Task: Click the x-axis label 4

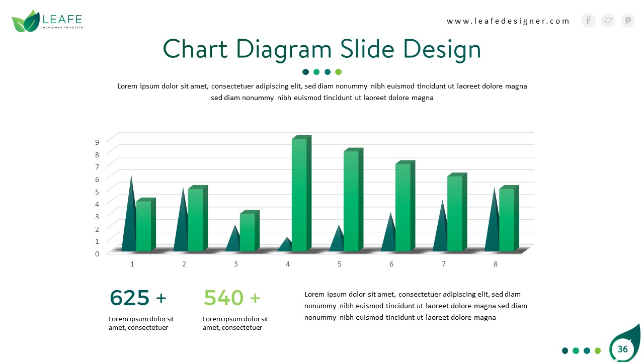Action: [288, 264]
